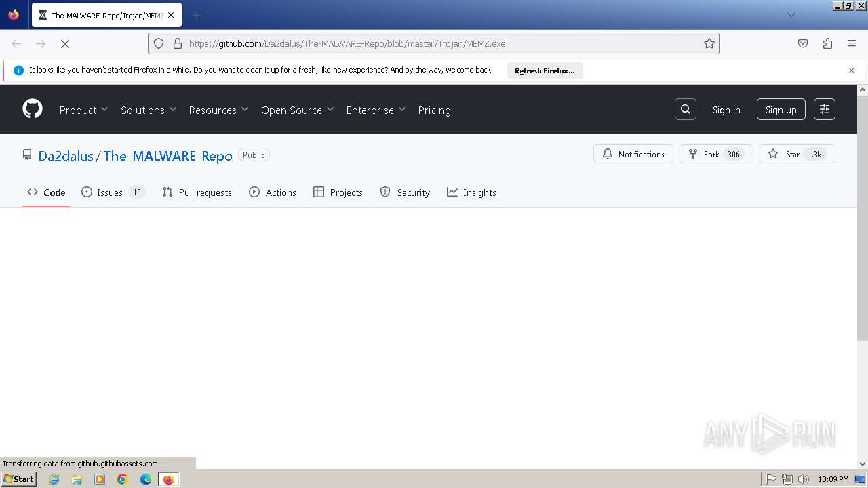Open the Firefox extensions puzzle icon

click(827, 43)
